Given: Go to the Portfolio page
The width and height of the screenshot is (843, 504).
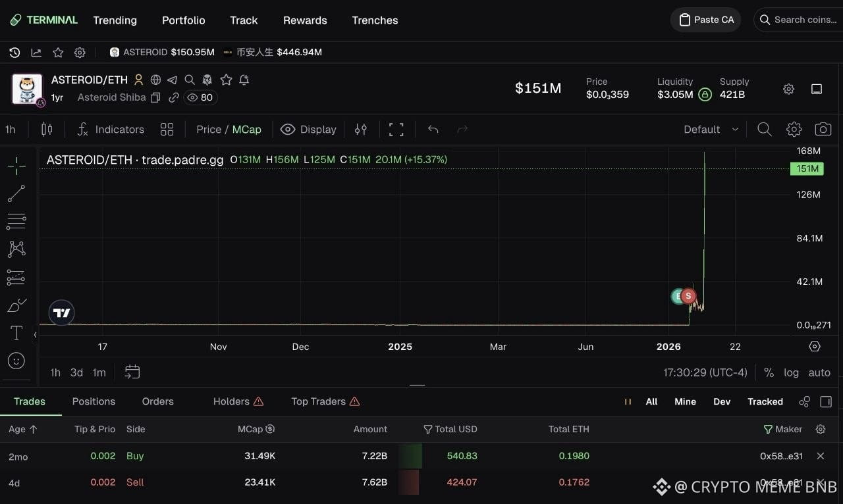Looking at the screenshot, I should point(184,20).
